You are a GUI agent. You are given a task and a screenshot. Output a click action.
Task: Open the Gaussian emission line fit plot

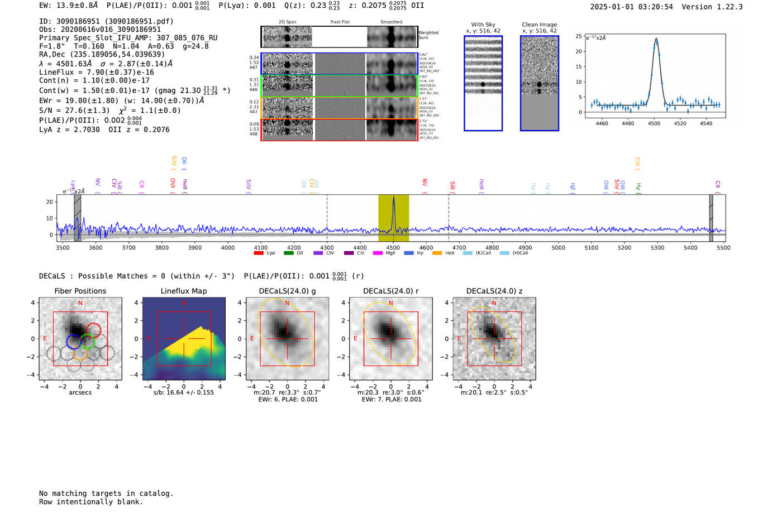(655, 76)
